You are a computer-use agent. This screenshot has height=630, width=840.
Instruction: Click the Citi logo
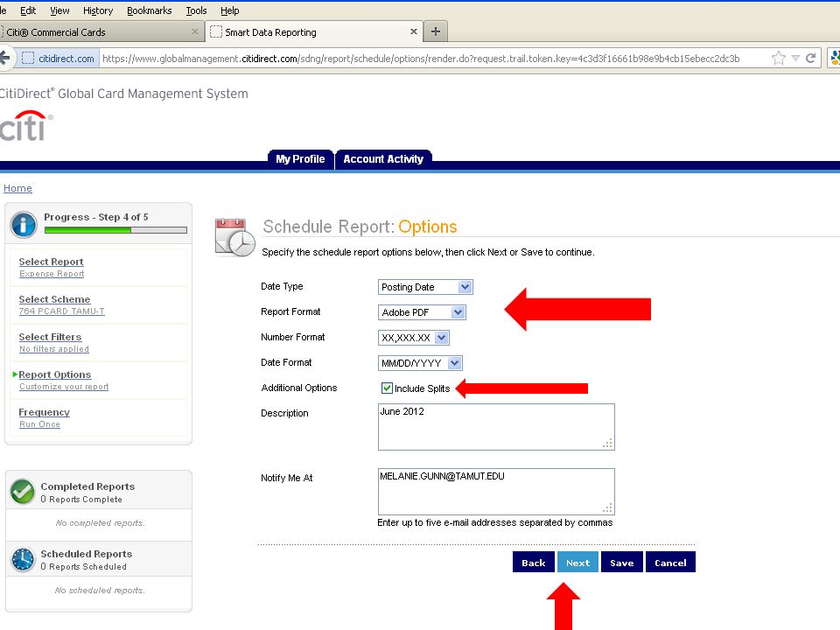pyautogui.click(x=25, y=126)
